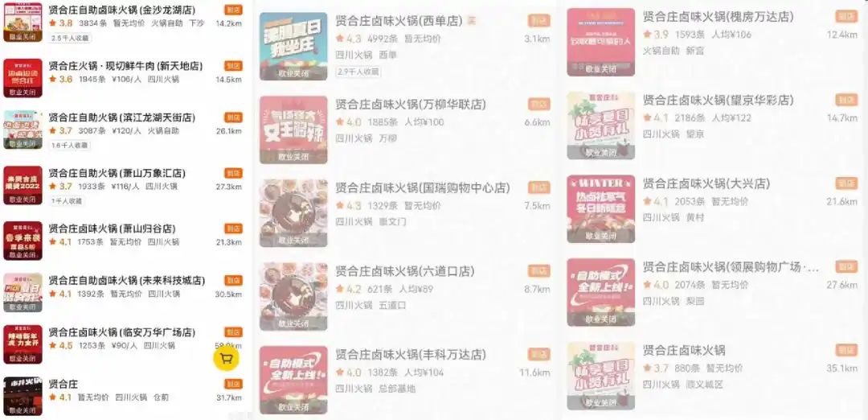Tap the 1.6千人收藏 tag on 滨江龙湖天街店

70,145
